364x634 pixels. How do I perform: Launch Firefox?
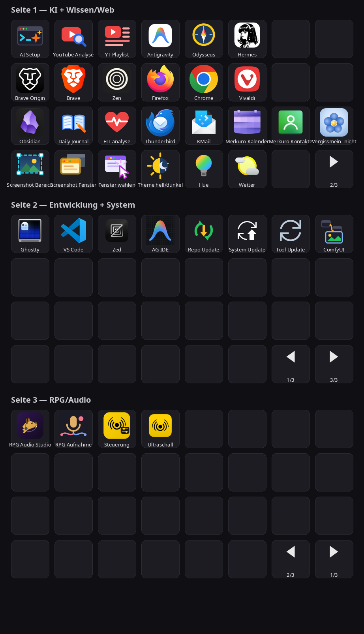pyautogui.click(x=160, y=83)
